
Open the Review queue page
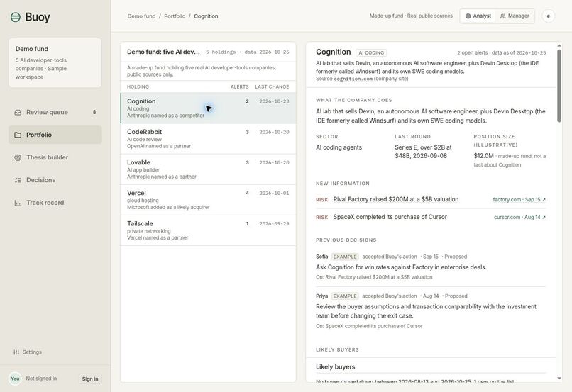55,112
